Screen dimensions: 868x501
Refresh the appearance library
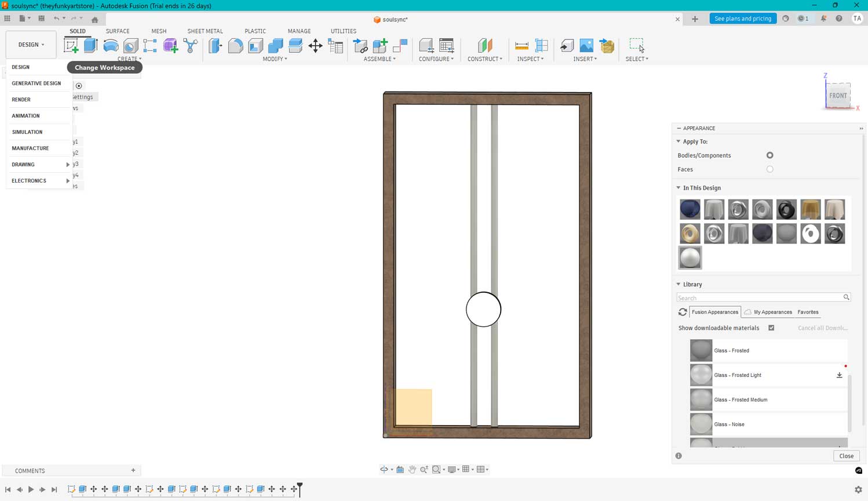pos(683,312)
